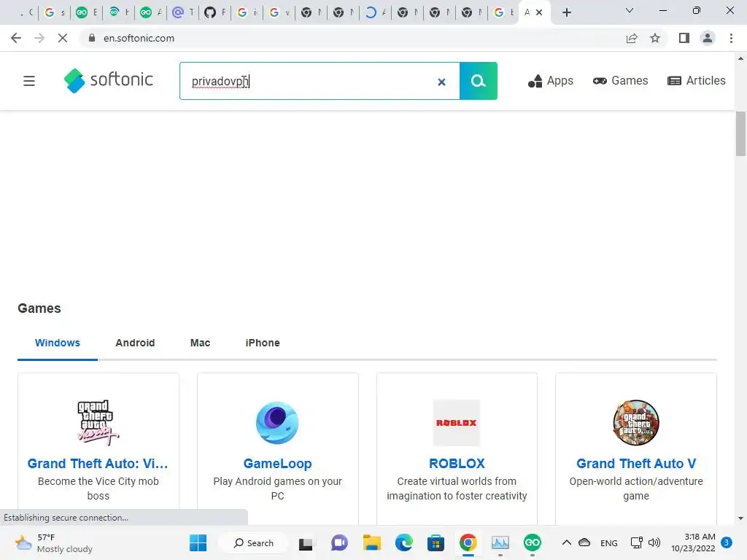The width and height of the screenshot is (747, 560).
Task: Open the tab search dropdown chevron
Action: coord(630,10)
